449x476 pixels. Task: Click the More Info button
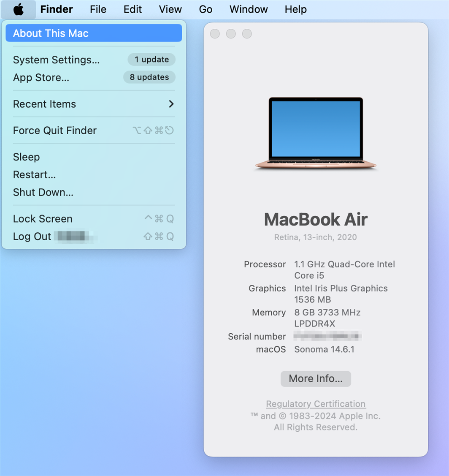(x=315, y=378)
